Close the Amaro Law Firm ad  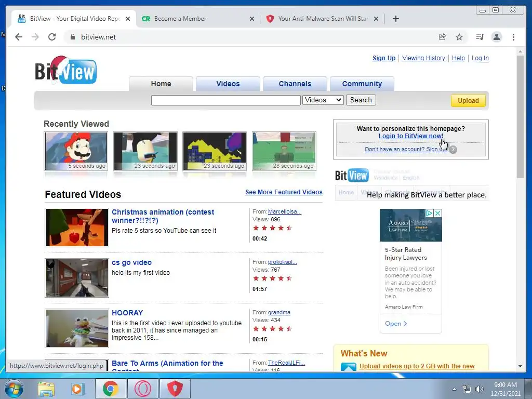tap(437, 213)
